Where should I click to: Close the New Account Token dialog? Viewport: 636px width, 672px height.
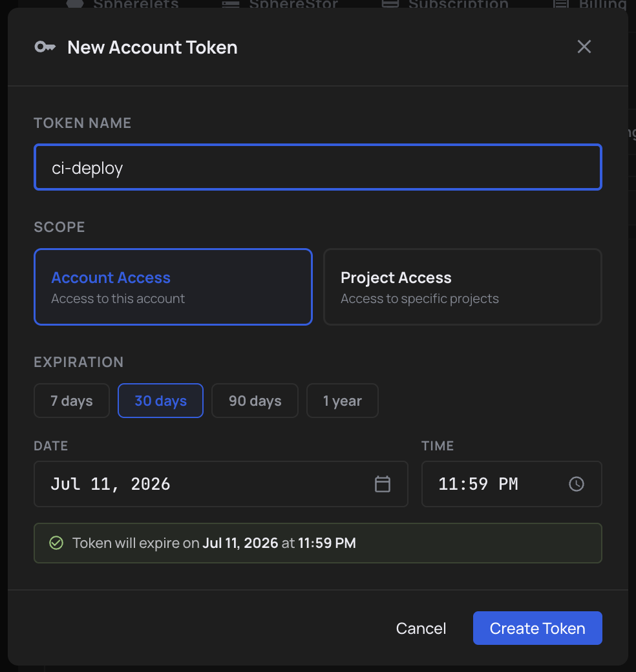[584, 47]
